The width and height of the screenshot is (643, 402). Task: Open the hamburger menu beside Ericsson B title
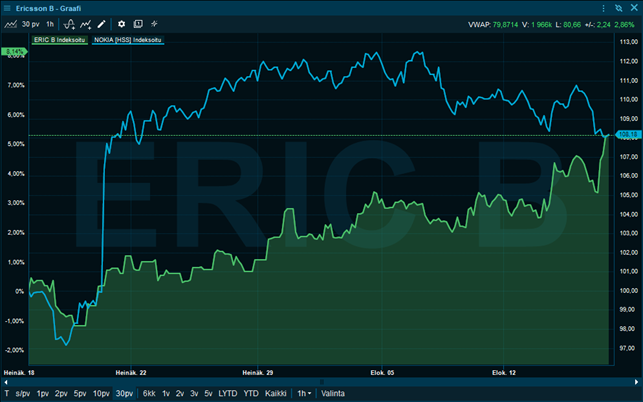point(7,8)
